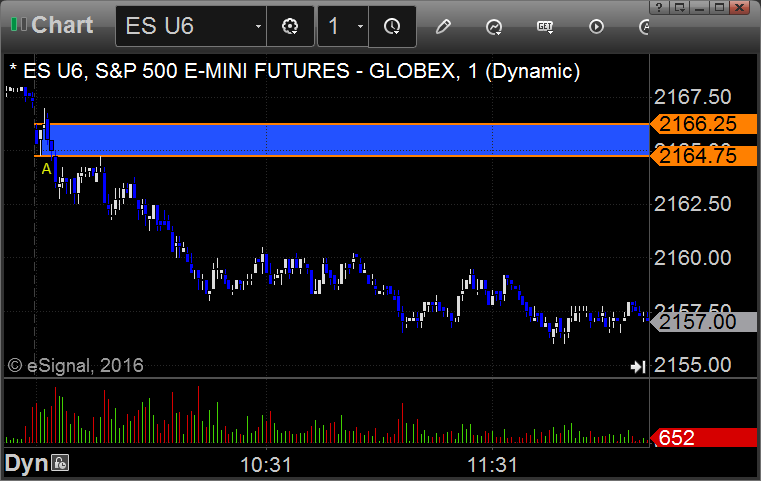Viewport: 761px width, 481px height.
Task: Expand the ES U6 symbol dropdown arrow
Action: (258, 27)
